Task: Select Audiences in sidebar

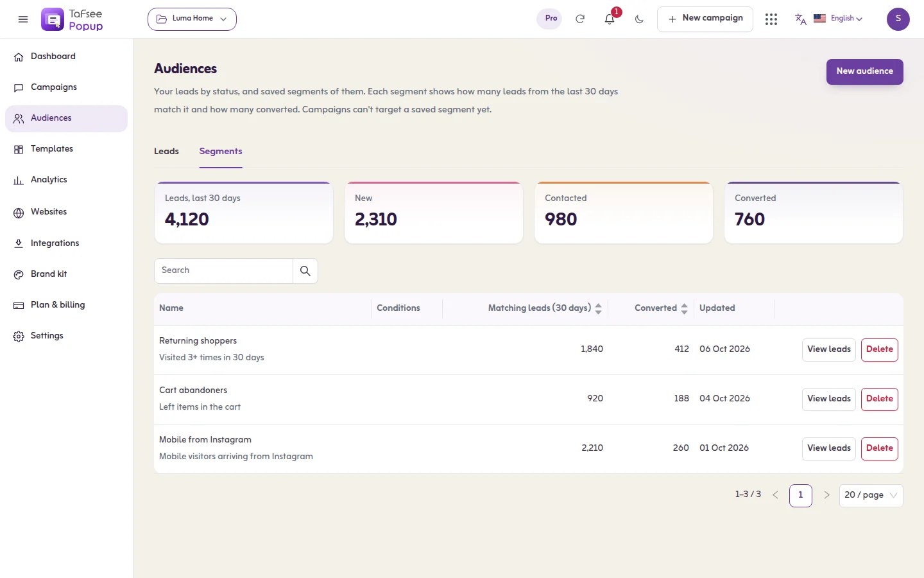Action: tap(66, 118)
